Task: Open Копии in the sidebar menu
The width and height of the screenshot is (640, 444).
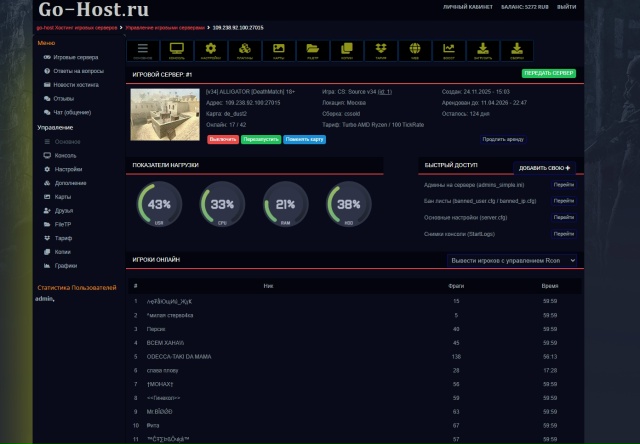Action: tap(63, 252)
